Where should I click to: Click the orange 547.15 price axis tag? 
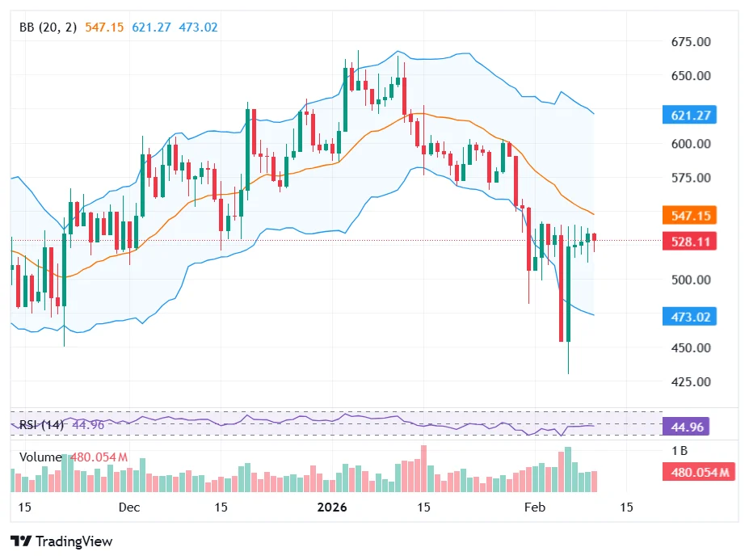(688, 216)
